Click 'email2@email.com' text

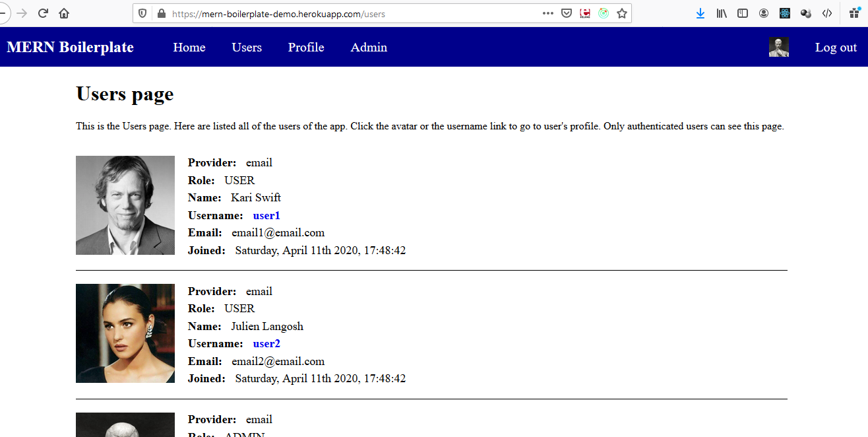[278, 361]
